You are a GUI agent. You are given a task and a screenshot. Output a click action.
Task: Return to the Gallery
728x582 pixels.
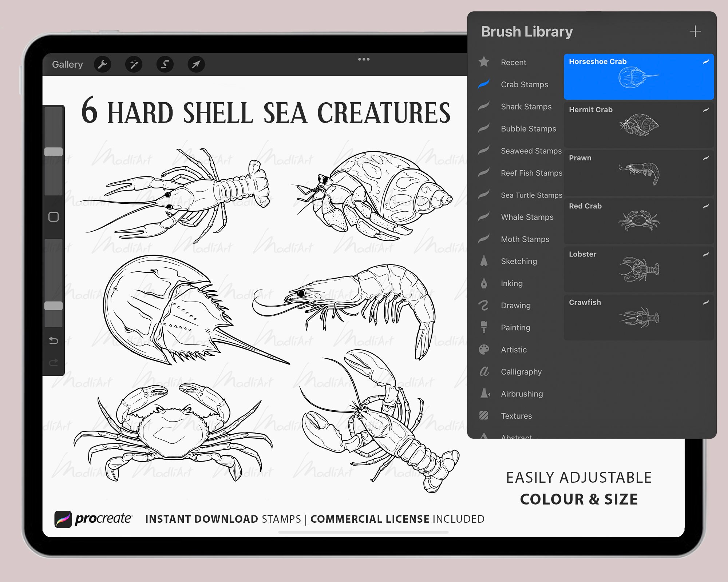pyautogui.click(x=68, y=64)
